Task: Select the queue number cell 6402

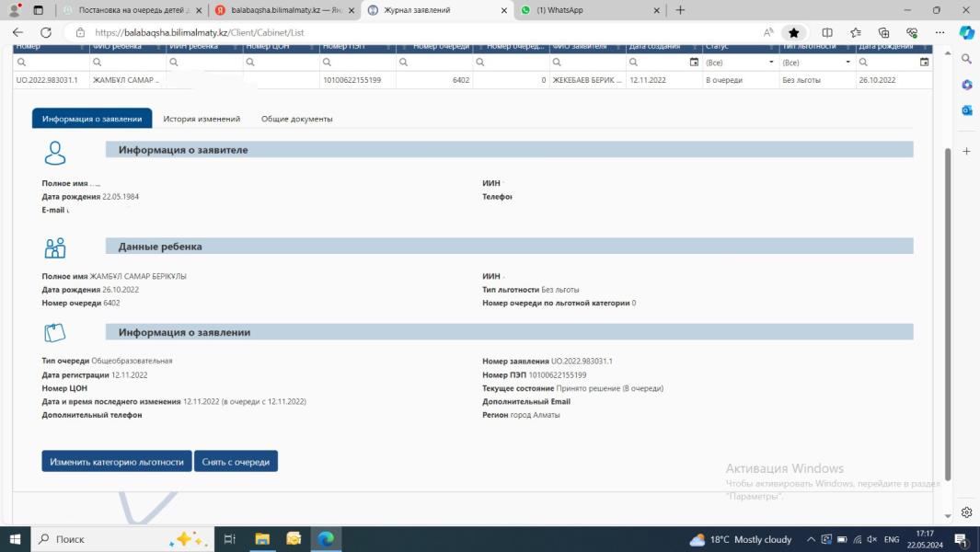Action: 434,80
